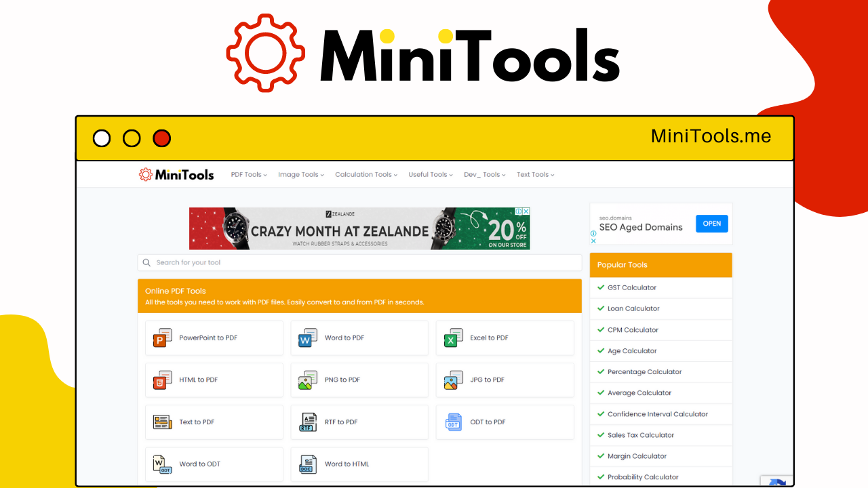This screenshot has width=868, height=488.
Task: Open the PowerPoint to PDF tool icon
Action: click(x=163, y=338)
